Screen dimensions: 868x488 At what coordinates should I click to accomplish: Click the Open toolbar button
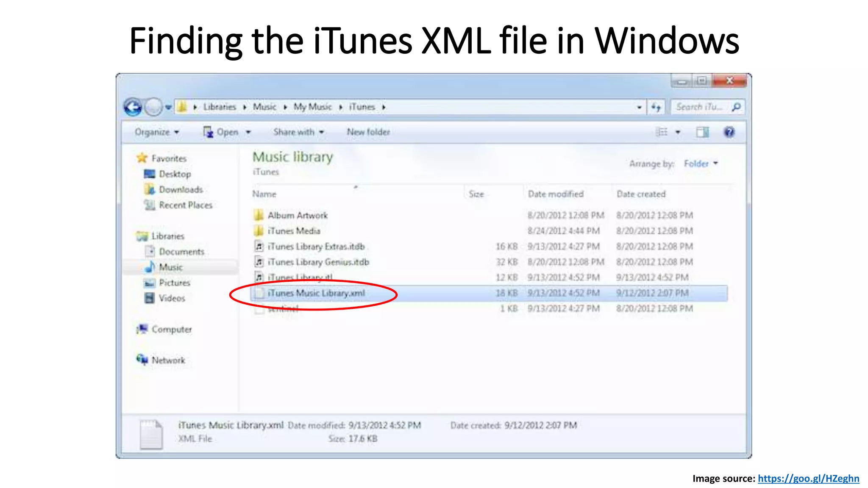221,132
